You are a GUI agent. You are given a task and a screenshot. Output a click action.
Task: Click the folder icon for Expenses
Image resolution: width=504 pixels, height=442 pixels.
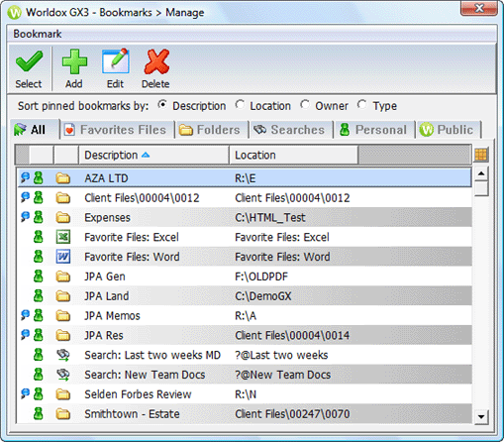coord(62,217)
